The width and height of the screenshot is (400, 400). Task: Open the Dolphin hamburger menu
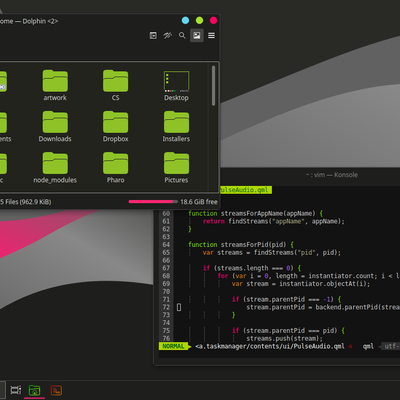coord(211,35)
